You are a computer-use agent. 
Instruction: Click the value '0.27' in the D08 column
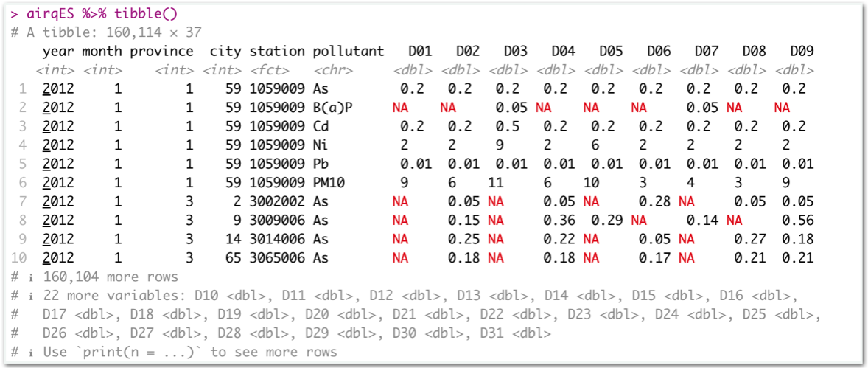pos(750,239)
